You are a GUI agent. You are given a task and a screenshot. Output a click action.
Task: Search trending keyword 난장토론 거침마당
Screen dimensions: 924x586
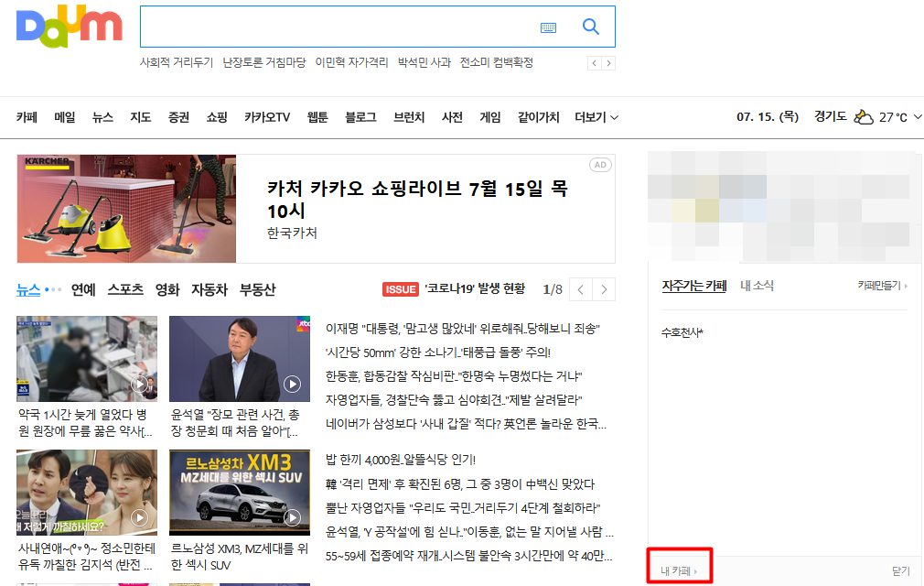pyautogui.click(x=264, y=62)
